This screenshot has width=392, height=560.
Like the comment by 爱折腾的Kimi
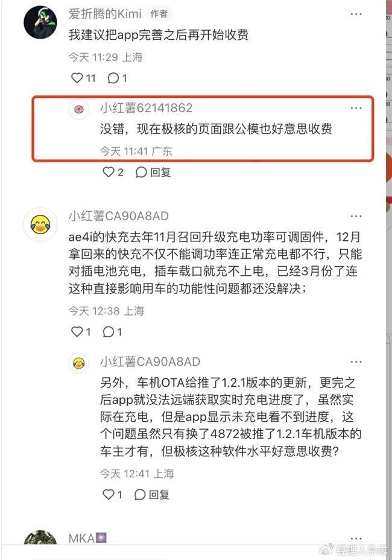pyautogui.click(x=83, y=78)
